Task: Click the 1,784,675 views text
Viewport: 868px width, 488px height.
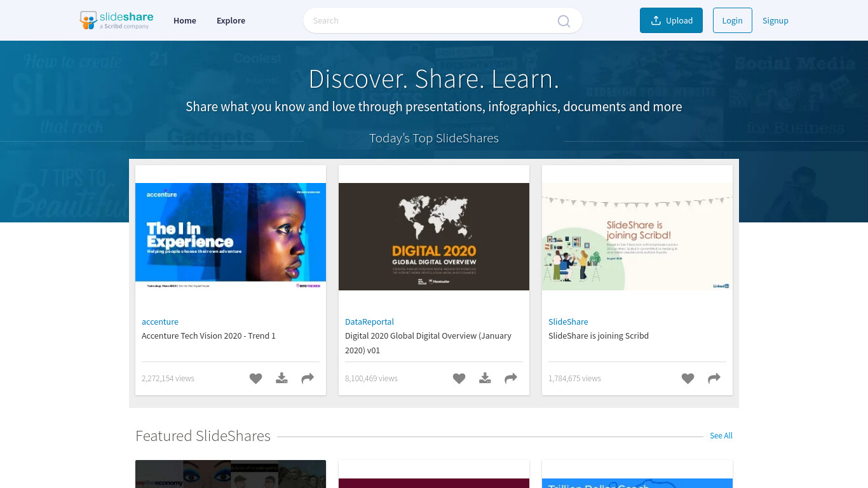Action: click(x=574, y=378)
